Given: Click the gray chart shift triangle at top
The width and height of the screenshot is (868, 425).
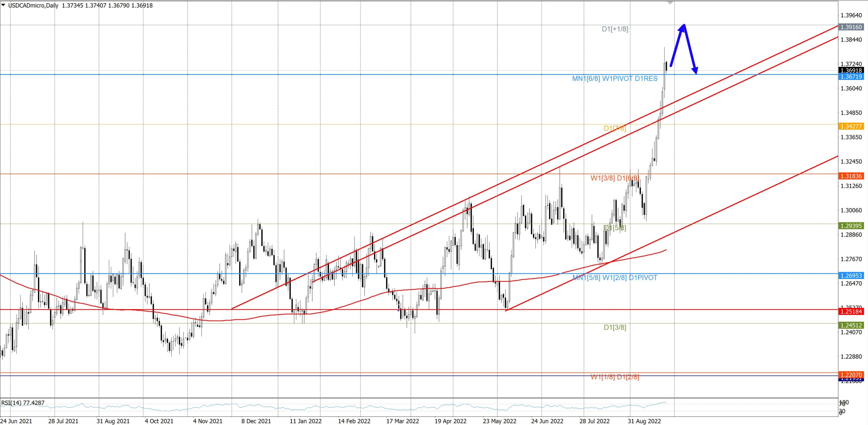Looking at the screenshot, I should (670, 3).
